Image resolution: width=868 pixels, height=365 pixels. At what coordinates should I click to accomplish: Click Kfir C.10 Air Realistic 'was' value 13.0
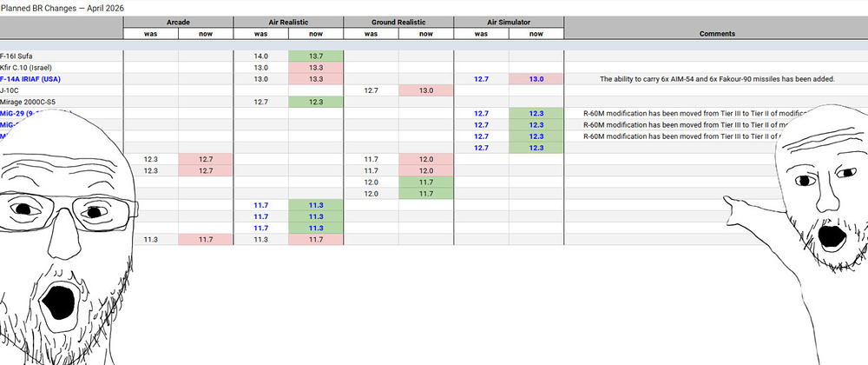coord(260,68)
